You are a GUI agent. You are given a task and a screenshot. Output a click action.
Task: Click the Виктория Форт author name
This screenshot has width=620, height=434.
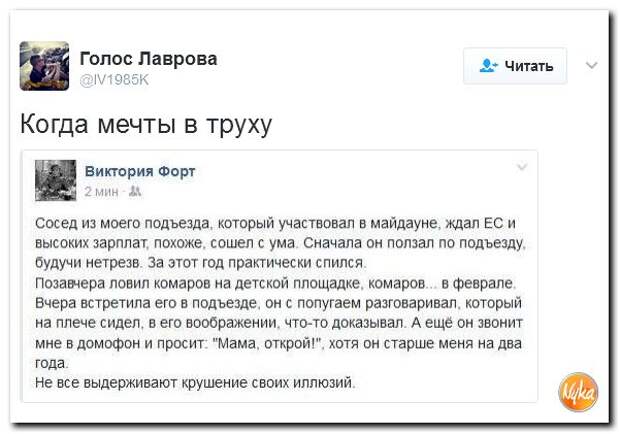pos(140,171)
